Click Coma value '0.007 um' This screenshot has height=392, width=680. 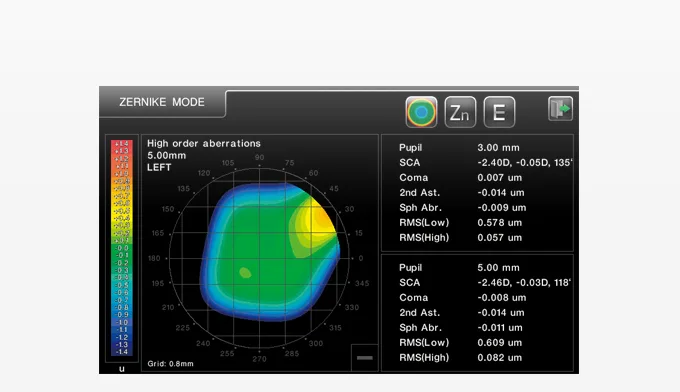pyautogui.click(x=500, y=178)
